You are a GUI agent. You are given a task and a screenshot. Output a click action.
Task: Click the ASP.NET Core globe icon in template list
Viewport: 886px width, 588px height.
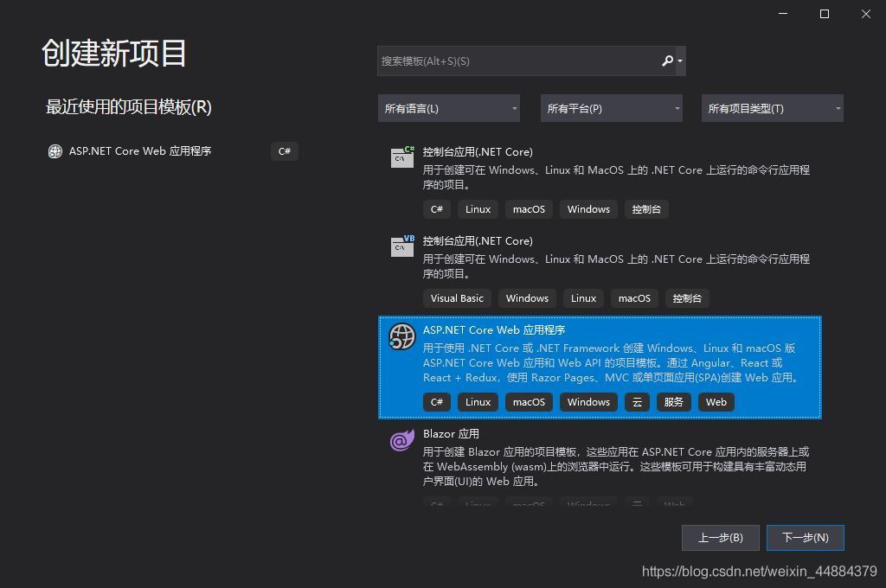click(x=402, y=336)
